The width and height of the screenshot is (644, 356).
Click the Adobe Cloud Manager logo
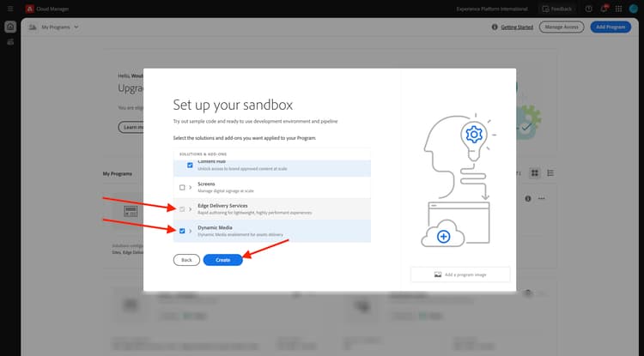[x=29, y=9]
